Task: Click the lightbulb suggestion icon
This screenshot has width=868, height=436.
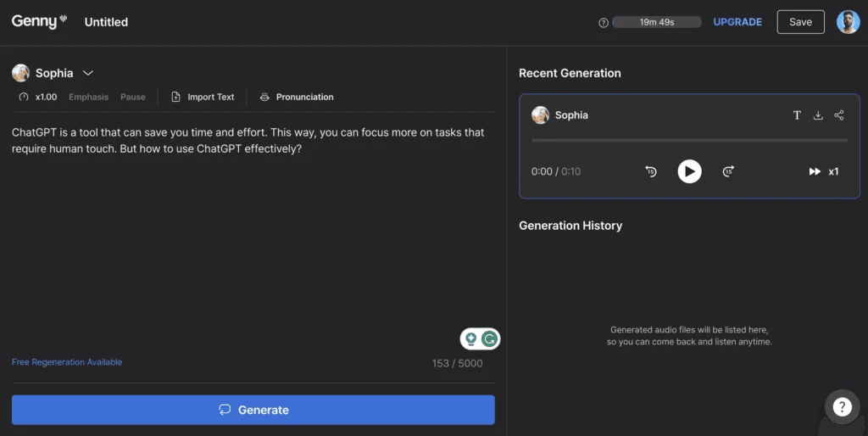Action: pyautogui.click(x=471, y=338)
